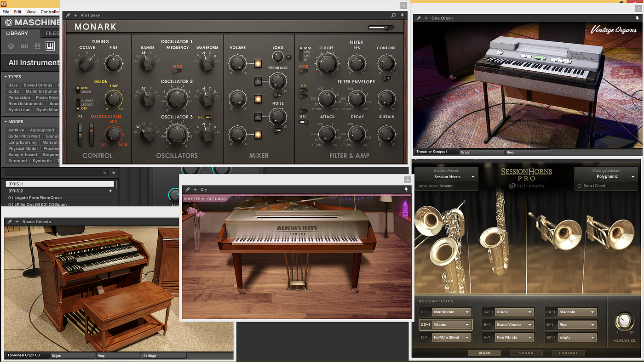Click the plus icon beside Space Celesta
The image size is (644, 362).
[x=17, y=221]
